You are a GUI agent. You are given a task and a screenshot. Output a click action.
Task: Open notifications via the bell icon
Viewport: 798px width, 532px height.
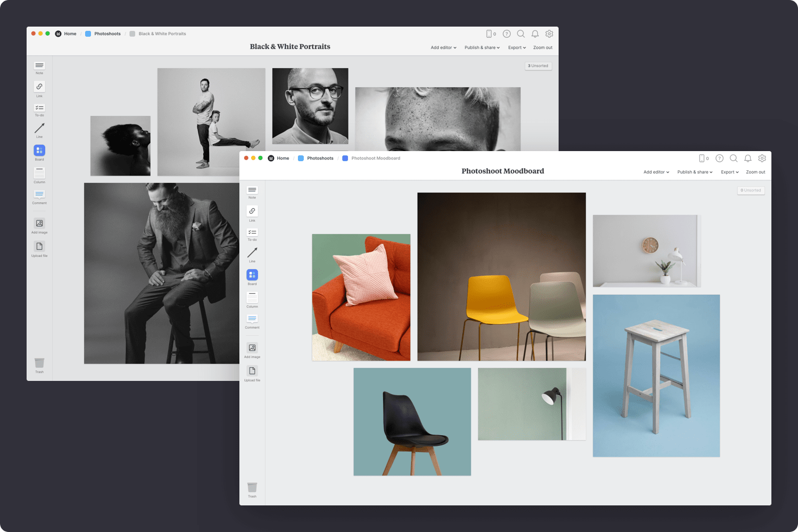(747, 158)
